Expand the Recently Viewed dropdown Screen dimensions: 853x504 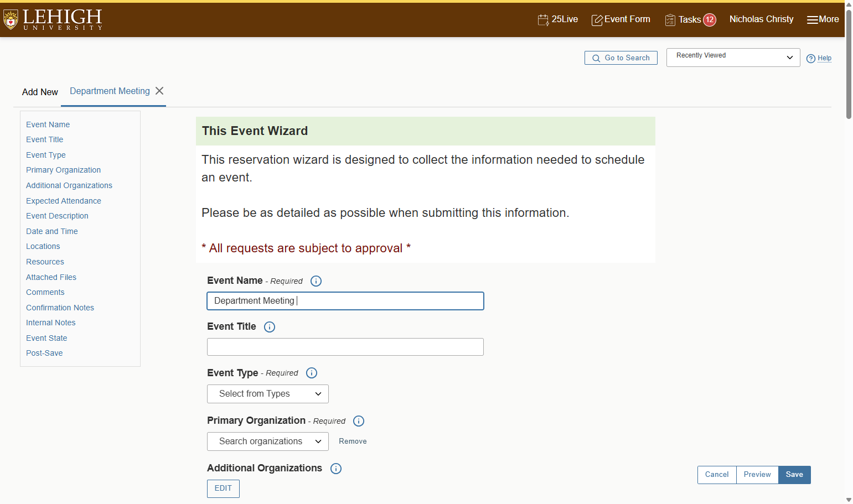(733, 58)
